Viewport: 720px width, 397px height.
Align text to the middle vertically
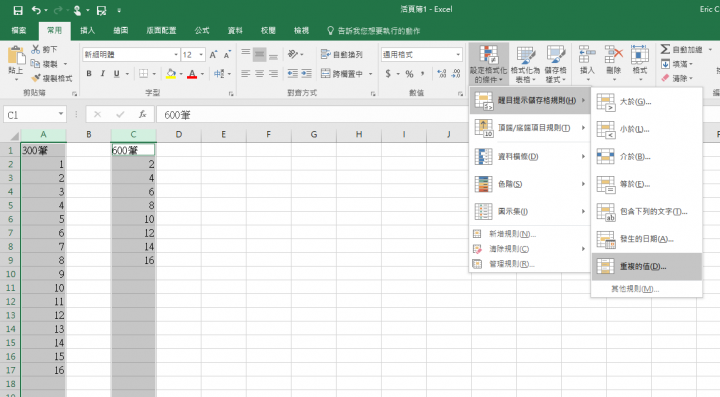pyautogui.click(x=259, y=55)
